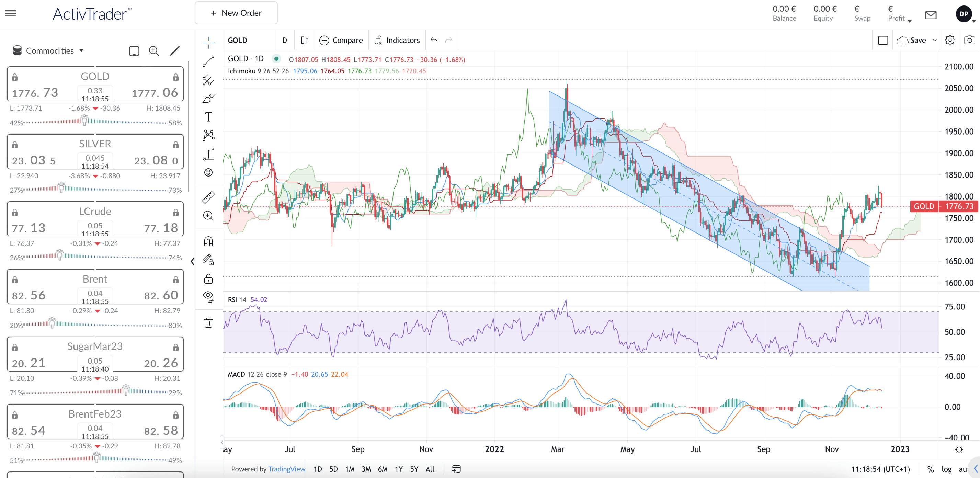This screenshot has width=980, height=478.
Task: Take a chart snapshot with camera icon
Action: click(970, 40)
